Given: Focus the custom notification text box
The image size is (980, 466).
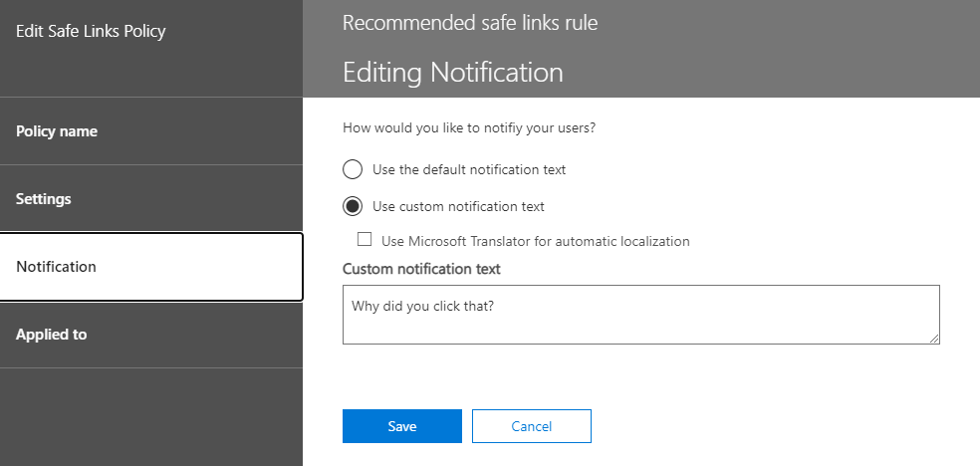Looking at the screenshot, I should pyautogui.click(x=640, y=315).
